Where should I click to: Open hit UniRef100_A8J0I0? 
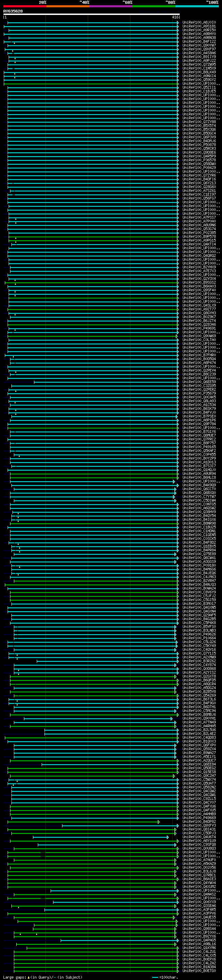tap(199, 23)
